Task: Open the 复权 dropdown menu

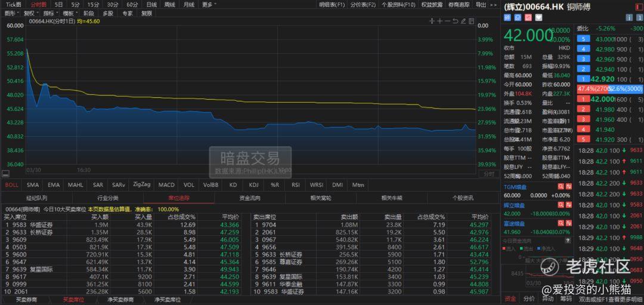Action: click(x=31, y=13)
